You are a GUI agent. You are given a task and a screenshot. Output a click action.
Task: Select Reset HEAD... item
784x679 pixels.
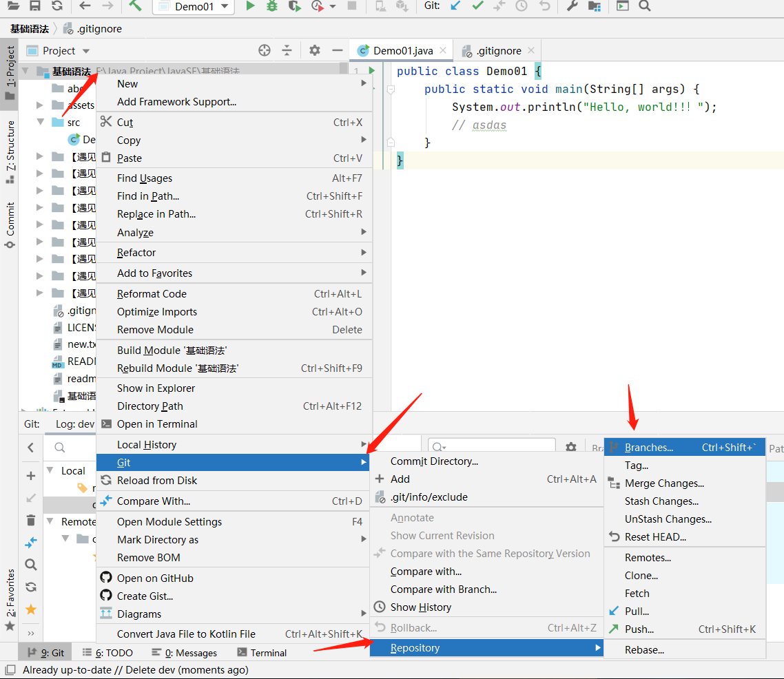pos(685,536)
